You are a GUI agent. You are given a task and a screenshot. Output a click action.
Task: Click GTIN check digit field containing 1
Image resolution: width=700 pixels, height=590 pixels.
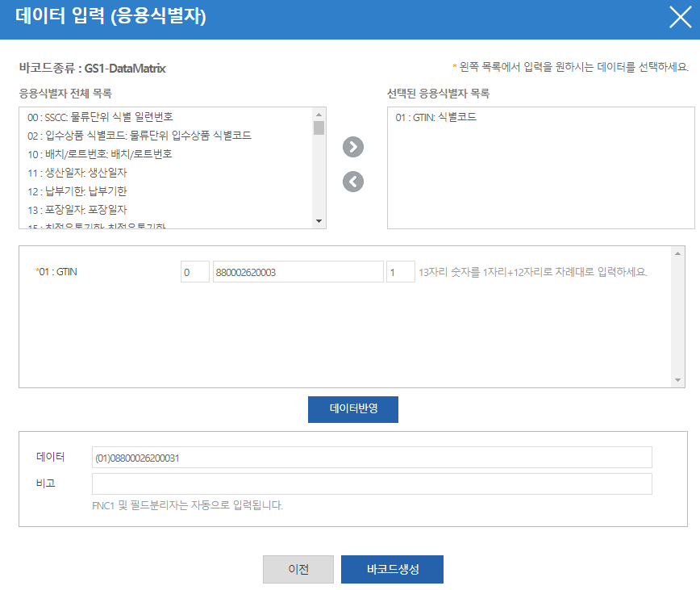coord(401,271)
